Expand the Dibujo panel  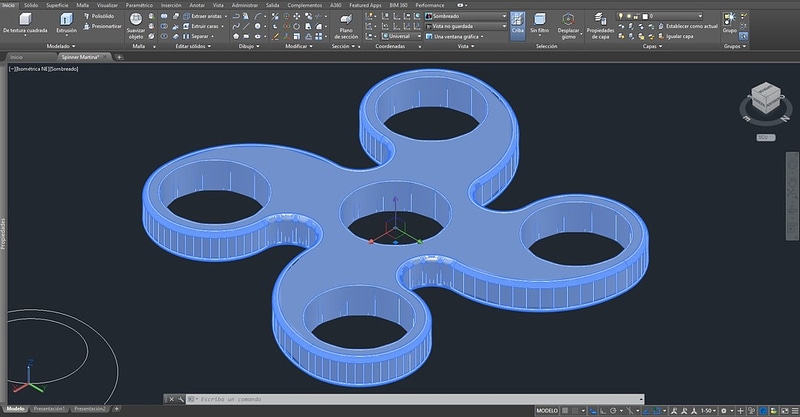[x=248, y=46]
